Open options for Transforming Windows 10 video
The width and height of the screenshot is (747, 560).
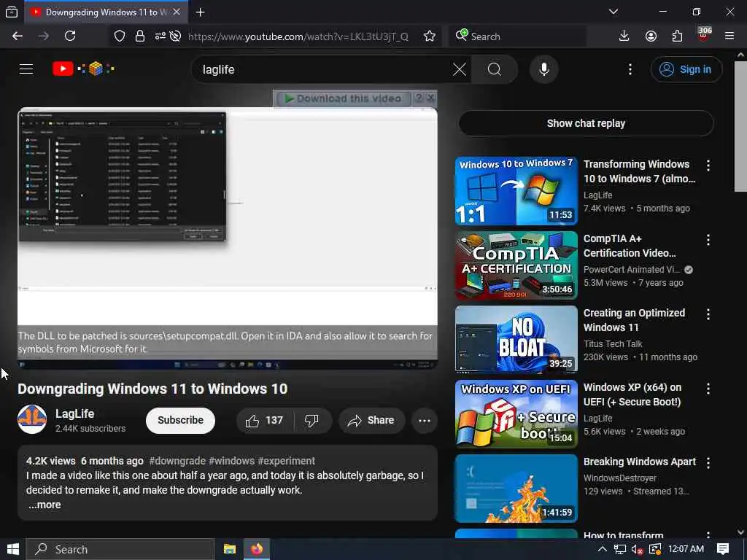pos(708,166)
